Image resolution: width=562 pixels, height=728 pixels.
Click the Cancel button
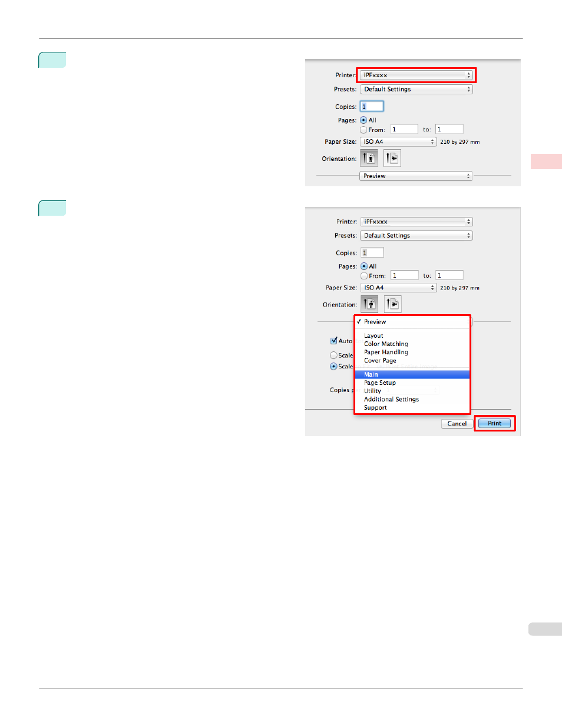coord(457,423)
